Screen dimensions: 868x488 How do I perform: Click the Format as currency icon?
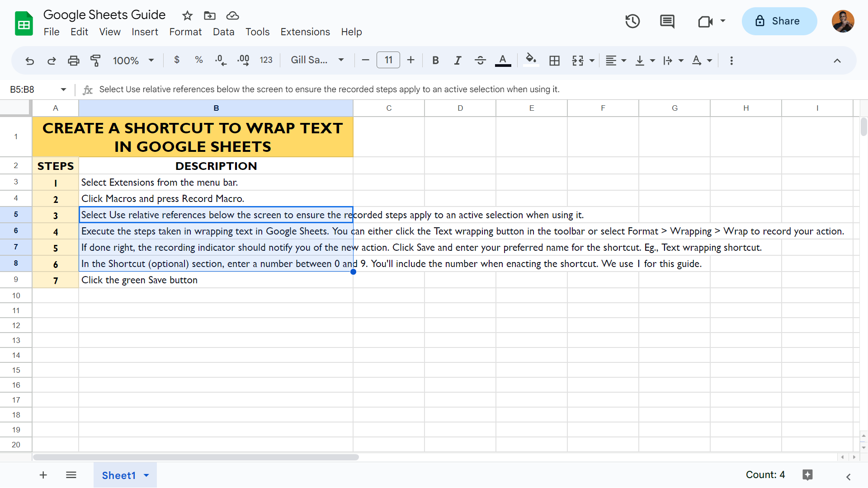tap(177, 60)
